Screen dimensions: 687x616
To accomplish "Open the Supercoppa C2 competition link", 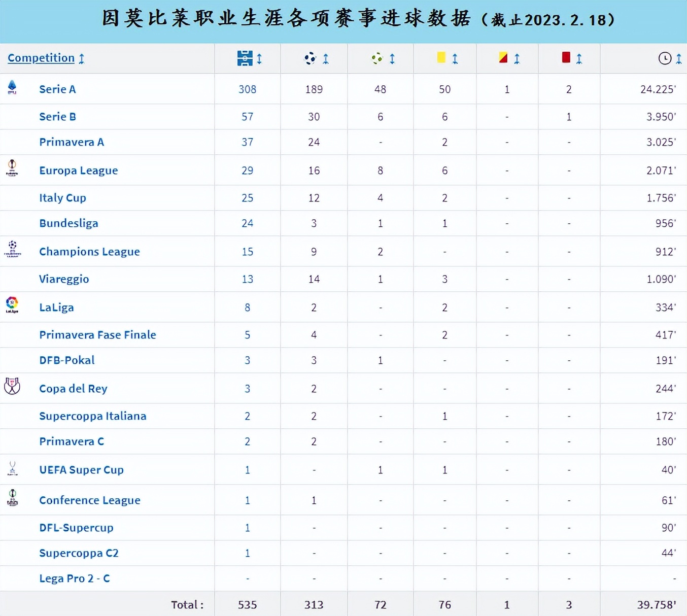I will click(79, 553).
